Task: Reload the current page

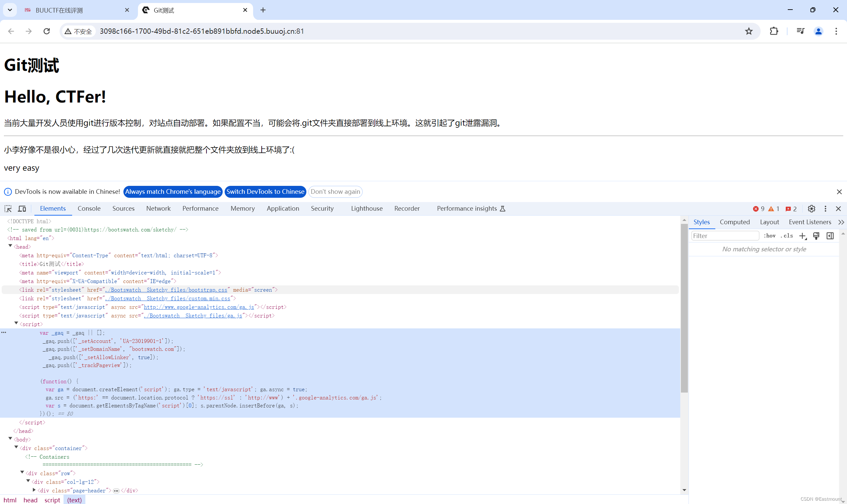Action: 47,31
